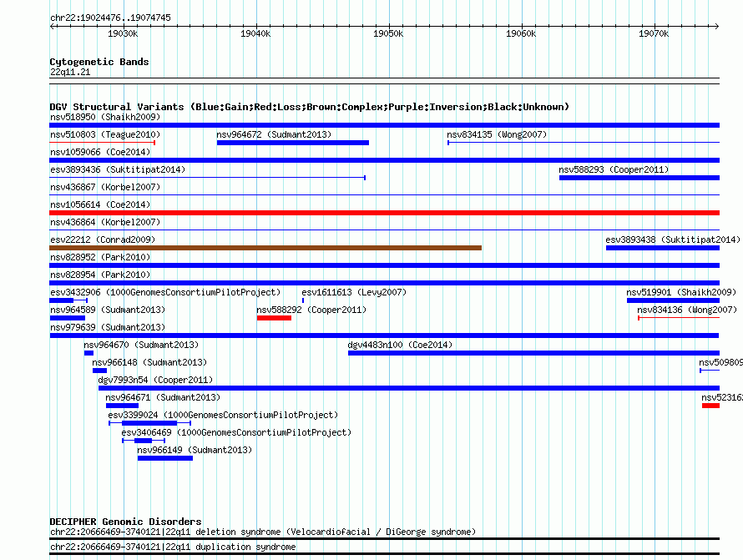Viewport: 743px width, 560px height.
Task: Click the blue nsv964670 variant bar
Action: [x=88, y=353]
